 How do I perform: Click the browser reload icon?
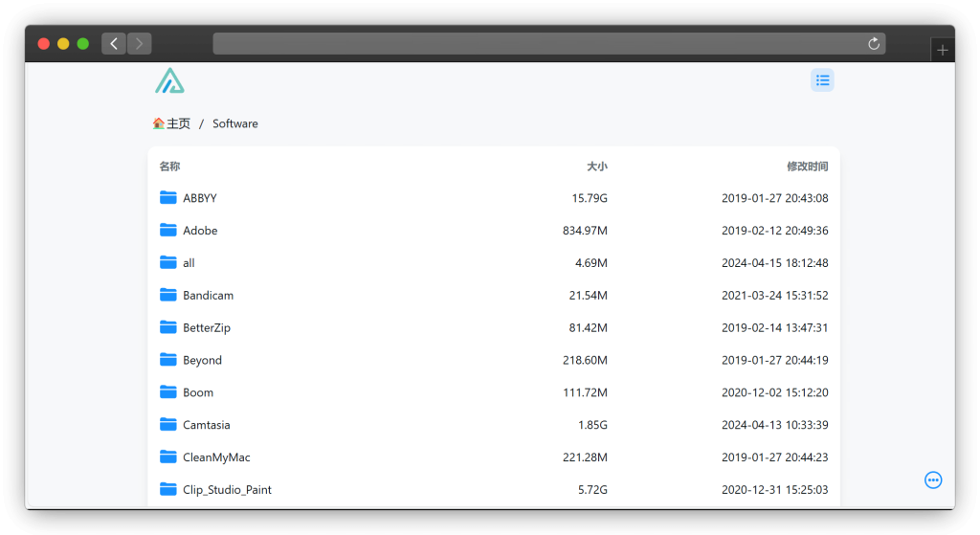873,44
